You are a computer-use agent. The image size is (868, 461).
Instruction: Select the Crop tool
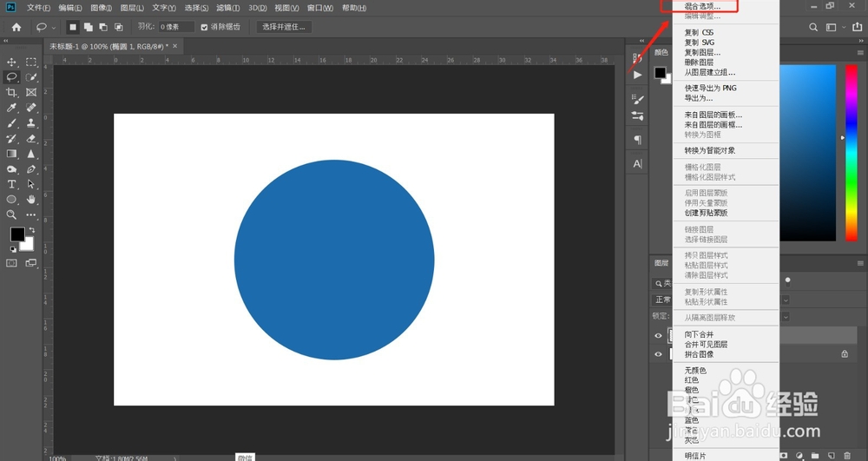tap(11, 92)
